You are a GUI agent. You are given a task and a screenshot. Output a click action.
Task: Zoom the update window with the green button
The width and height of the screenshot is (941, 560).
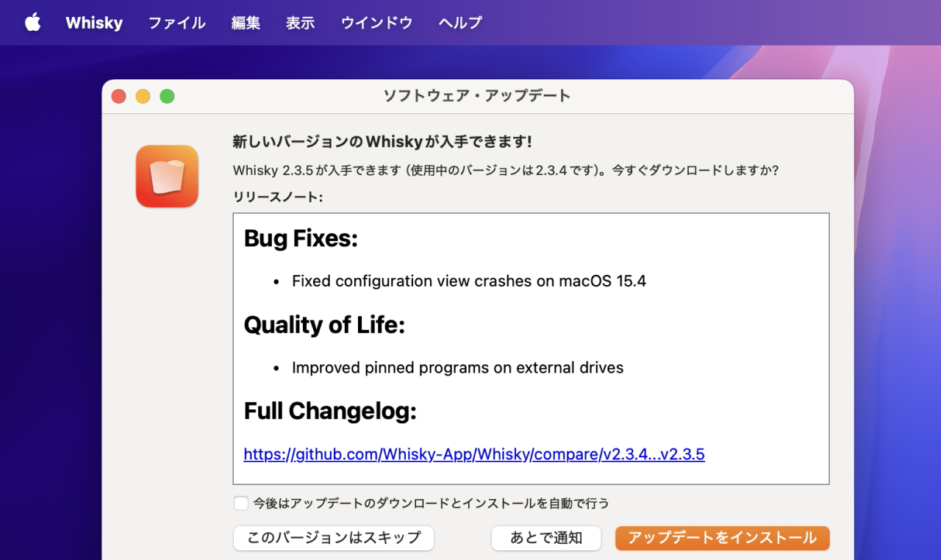tap(167, 96)
